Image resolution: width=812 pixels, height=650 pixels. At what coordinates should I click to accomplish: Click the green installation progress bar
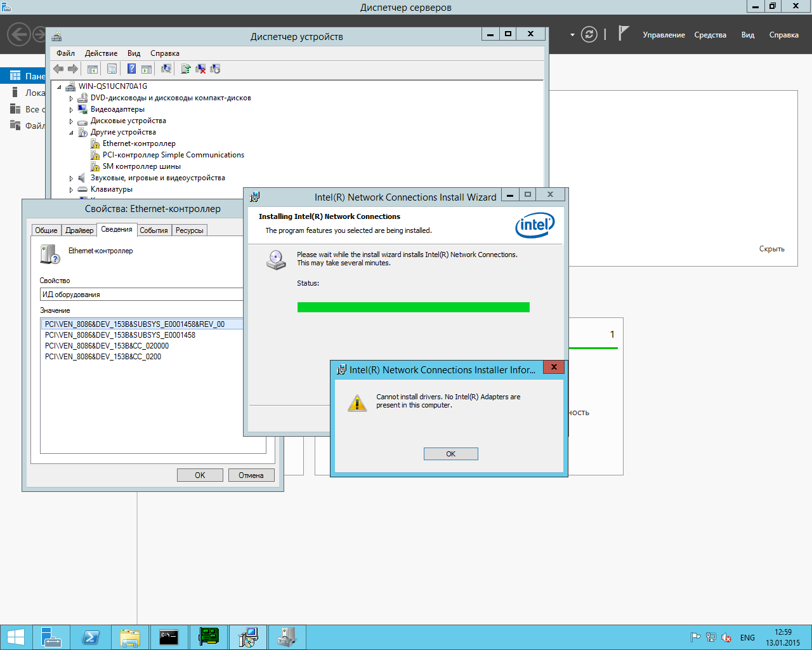413,308
